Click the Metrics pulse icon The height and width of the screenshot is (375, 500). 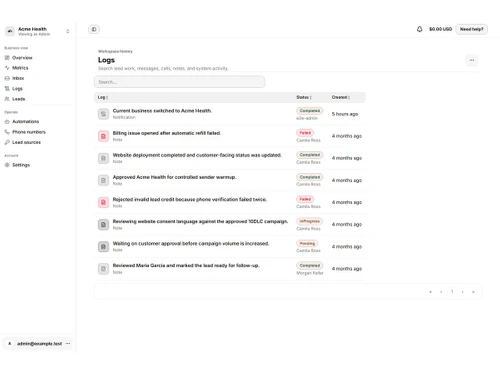click(7, 68)
